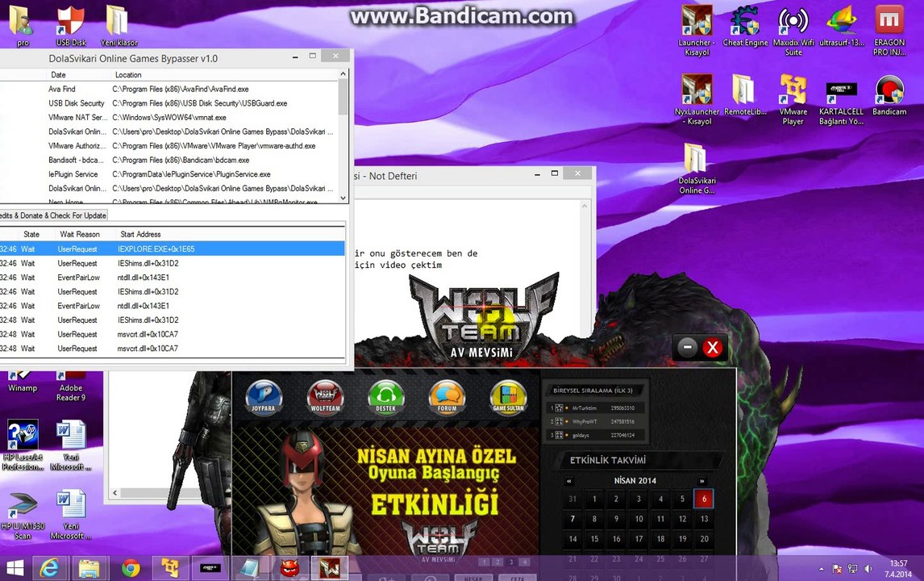This screenshot has height=581, width=924.
Task: Open Cheat Engine desktop shortcut
Action: tap(745, 27)
